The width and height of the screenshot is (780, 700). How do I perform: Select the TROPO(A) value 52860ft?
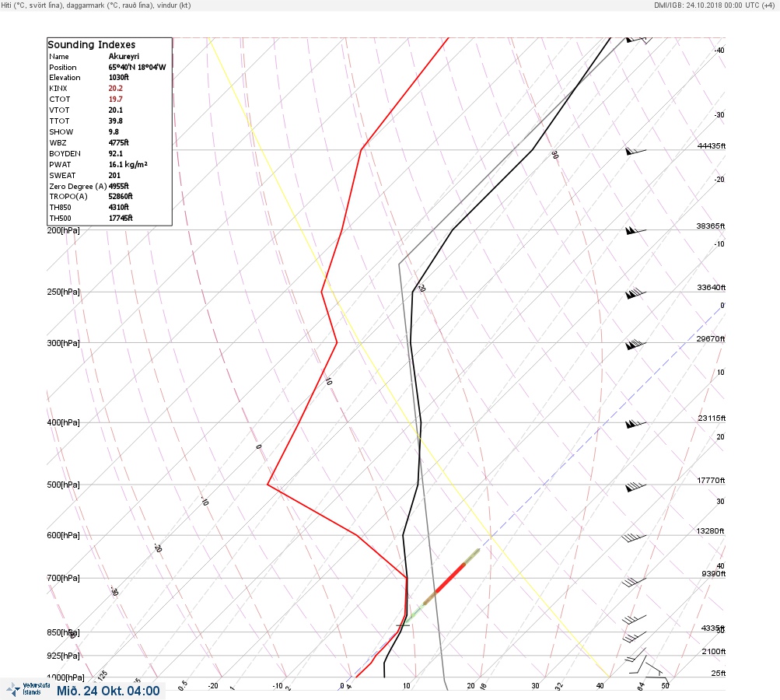click(121, 196)
